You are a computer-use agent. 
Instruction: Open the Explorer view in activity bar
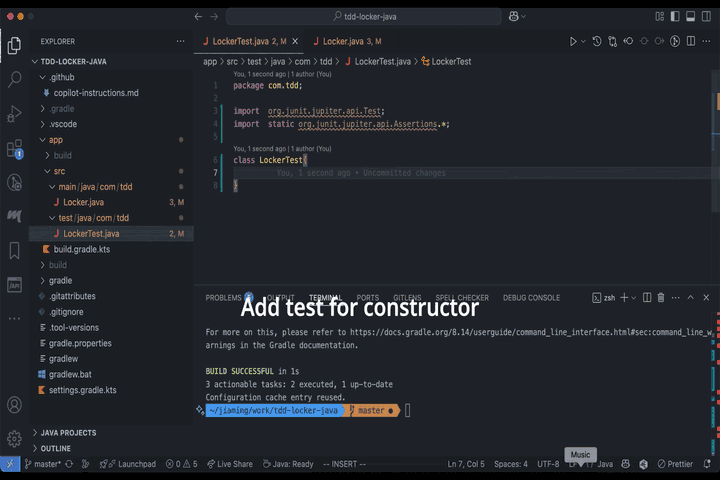tap(14, 45)
